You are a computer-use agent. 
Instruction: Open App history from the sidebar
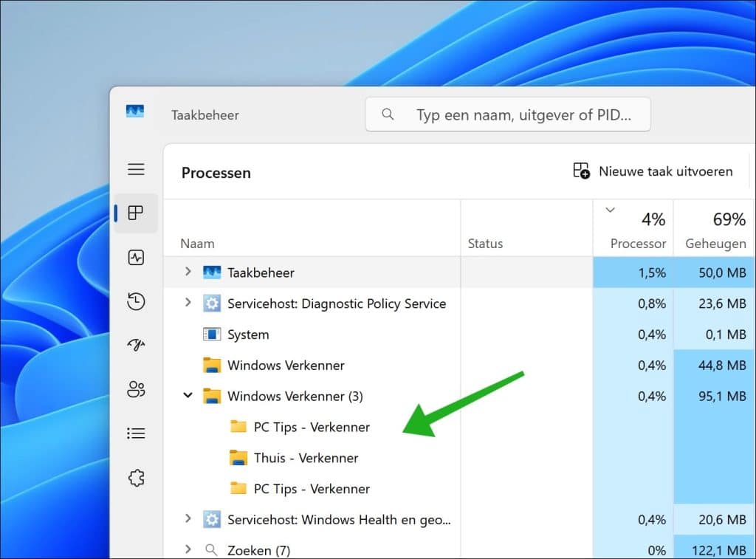[136, 301]
